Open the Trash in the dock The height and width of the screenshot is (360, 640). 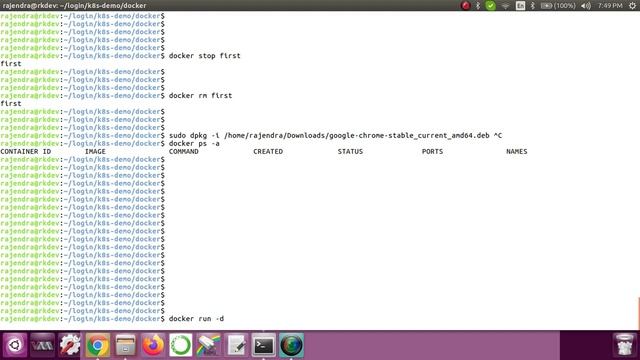[624, 345]
